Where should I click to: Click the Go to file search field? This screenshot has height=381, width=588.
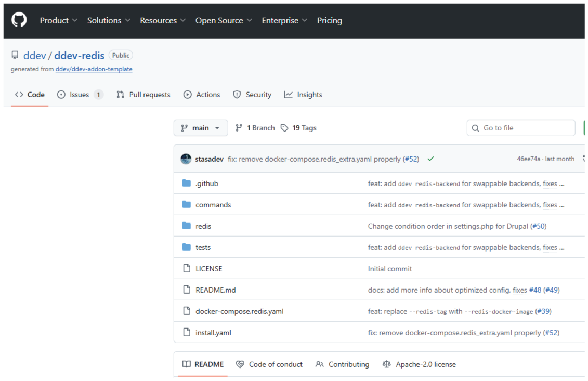521,128
